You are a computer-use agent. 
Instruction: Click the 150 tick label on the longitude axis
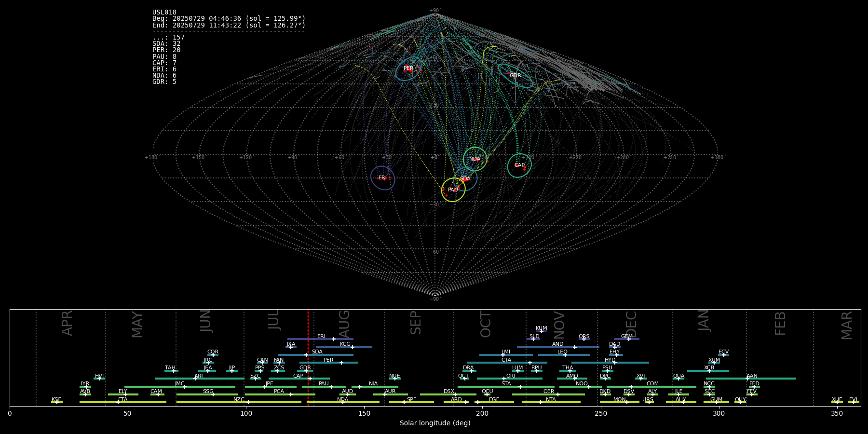(364, 413)
